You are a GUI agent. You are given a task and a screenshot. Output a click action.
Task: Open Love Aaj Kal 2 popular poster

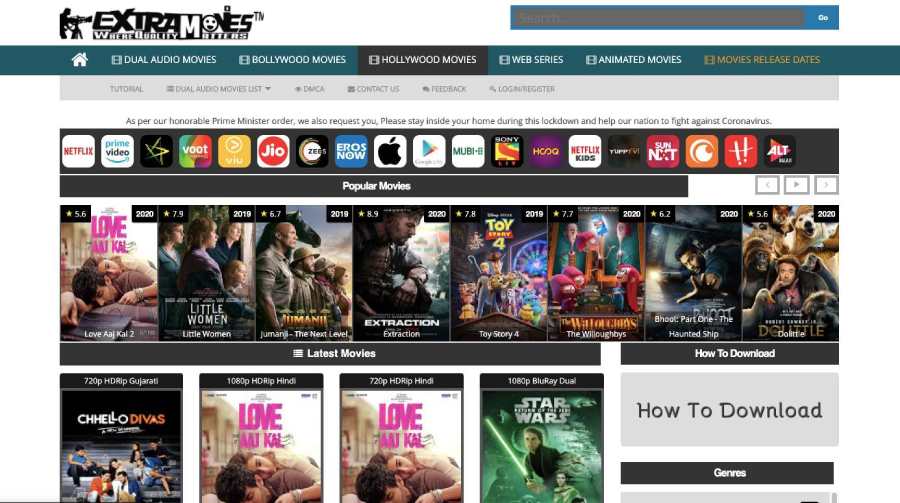(x=108, y=273)
